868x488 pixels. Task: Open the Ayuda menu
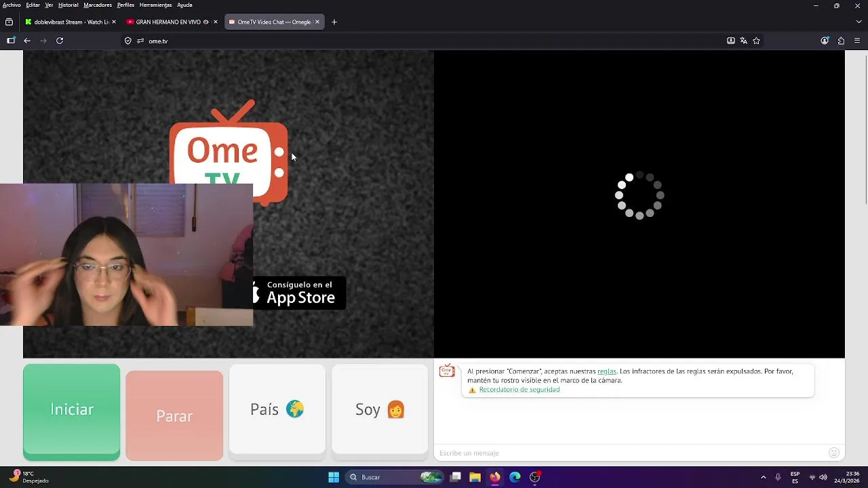[x=184, y=5]
